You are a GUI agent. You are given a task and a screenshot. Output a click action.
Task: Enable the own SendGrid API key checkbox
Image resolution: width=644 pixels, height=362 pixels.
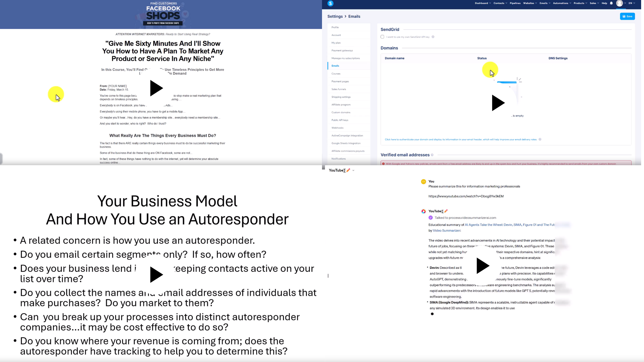tap(382, 37)
